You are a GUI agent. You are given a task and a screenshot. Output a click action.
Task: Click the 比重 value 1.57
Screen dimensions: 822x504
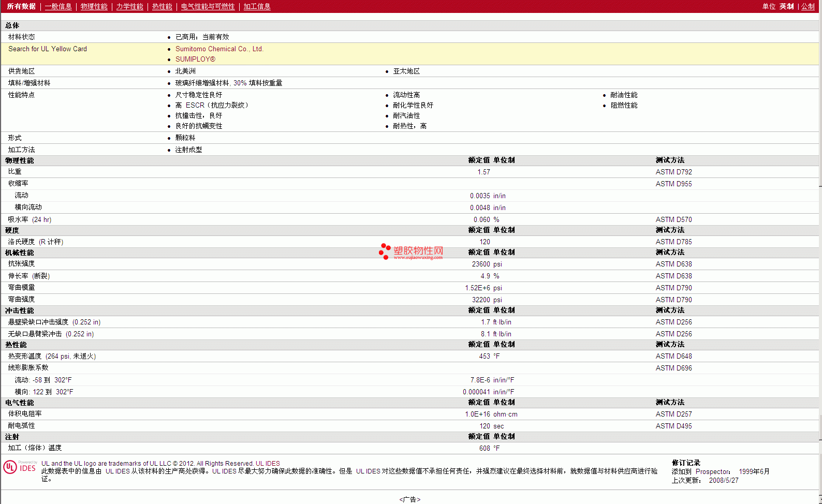click(483, 172)
